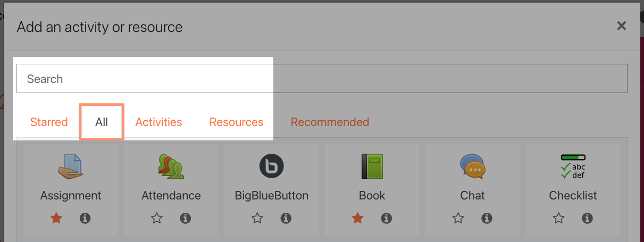Star the Chat activity

click(x=458, y=218)
